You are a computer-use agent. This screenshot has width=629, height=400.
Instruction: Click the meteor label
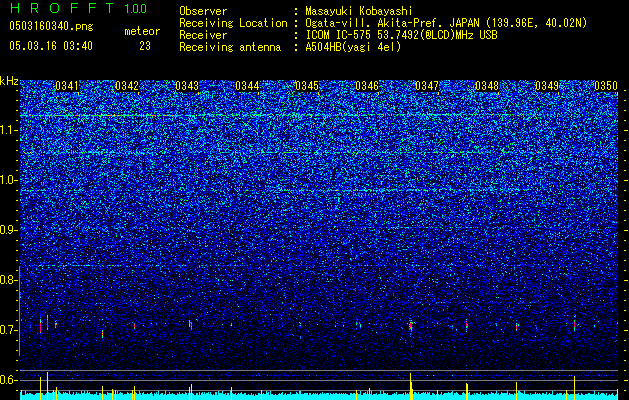pyautogui.click(x=142, y=31)
